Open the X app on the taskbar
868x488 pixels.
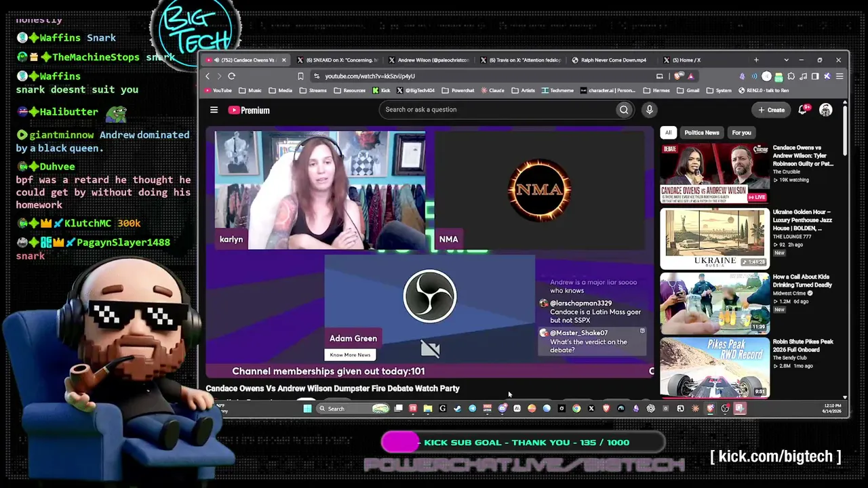[591, 409]
